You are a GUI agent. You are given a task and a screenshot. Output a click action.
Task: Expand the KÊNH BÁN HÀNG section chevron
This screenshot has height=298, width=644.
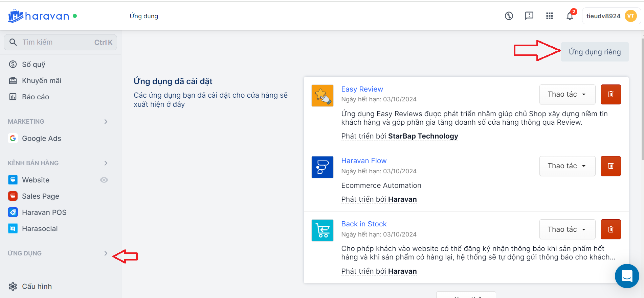106,163
